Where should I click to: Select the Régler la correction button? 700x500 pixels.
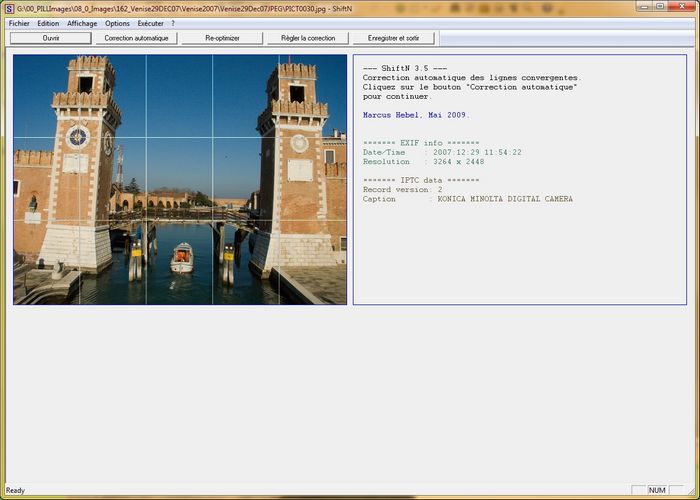pos(308,38)
